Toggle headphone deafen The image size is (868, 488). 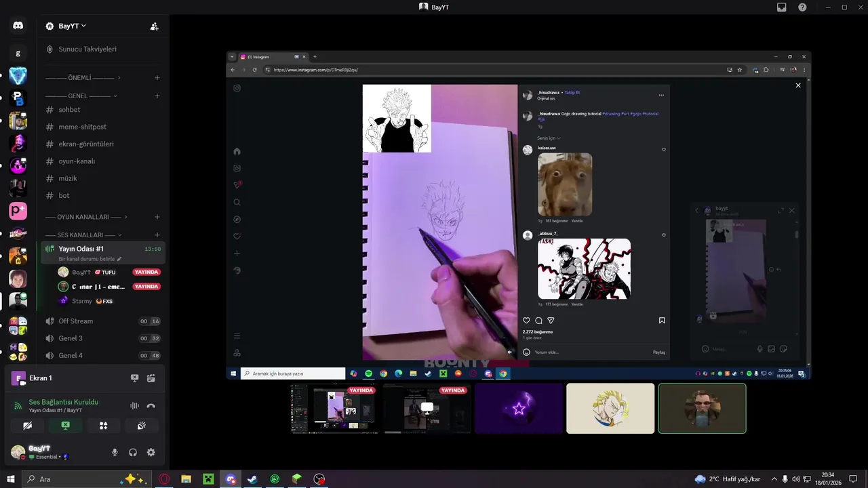pyautogui.click(x=133, y=453)
